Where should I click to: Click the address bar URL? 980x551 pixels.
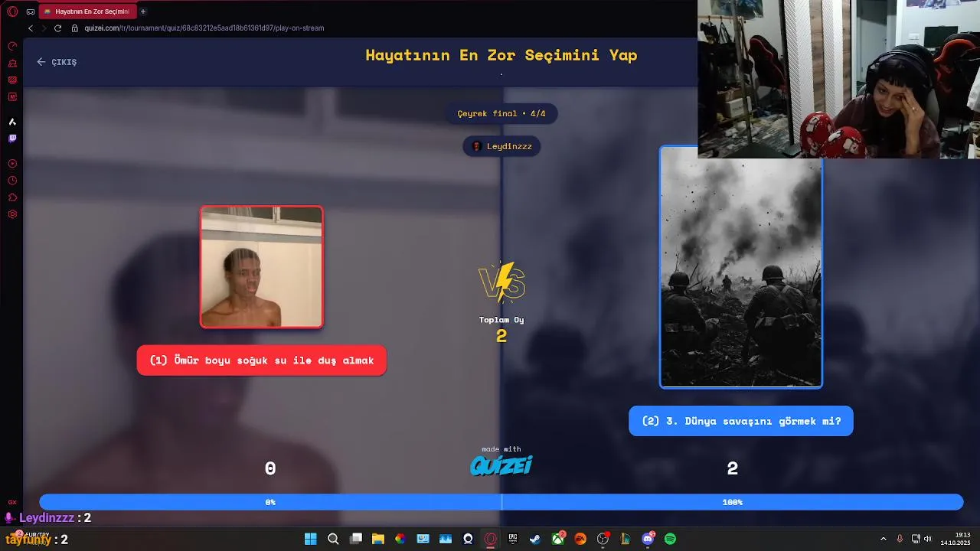tap(204, 28)
